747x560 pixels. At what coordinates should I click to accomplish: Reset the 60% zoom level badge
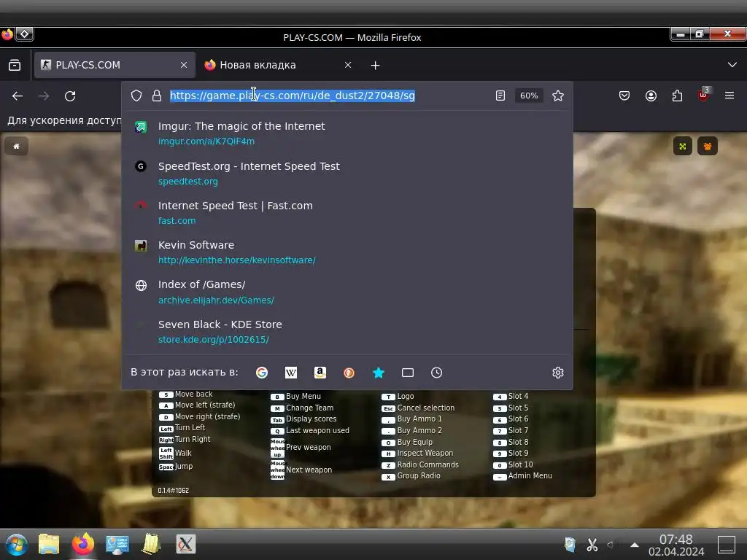click(x=529, y=96)
